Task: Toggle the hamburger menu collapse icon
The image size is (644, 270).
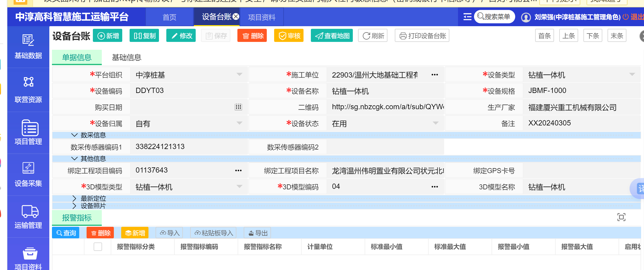Action: [x=467, y=17]
